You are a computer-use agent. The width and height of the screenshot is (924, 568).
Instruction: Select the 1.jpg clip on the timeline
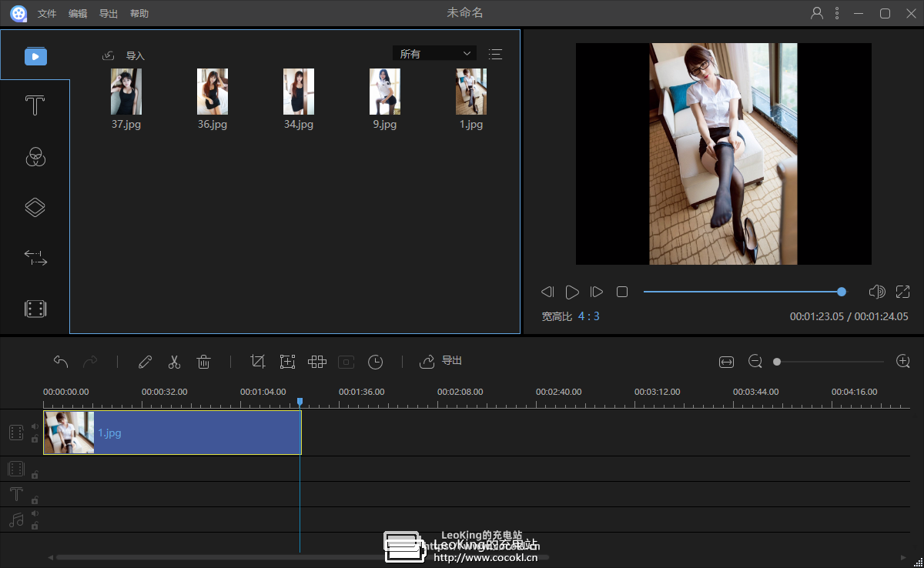tap(172, 433)
